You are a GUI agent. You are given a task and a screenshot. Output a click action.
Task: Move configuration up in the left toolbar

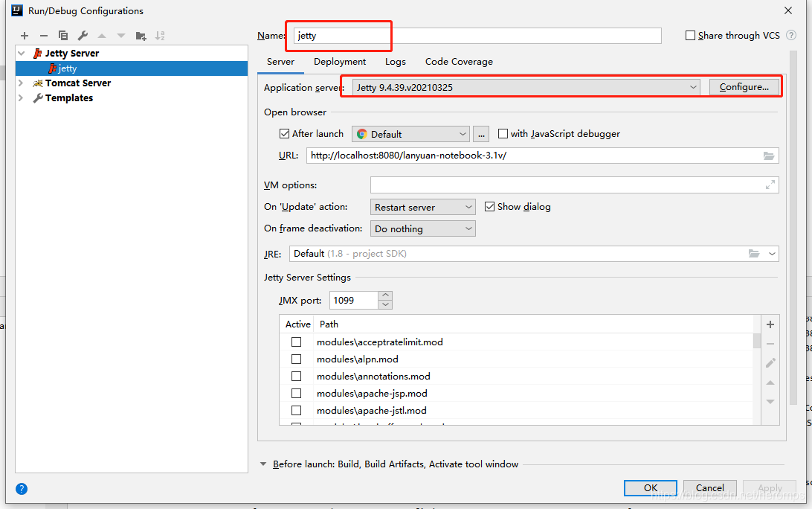(x=102, y=36)
